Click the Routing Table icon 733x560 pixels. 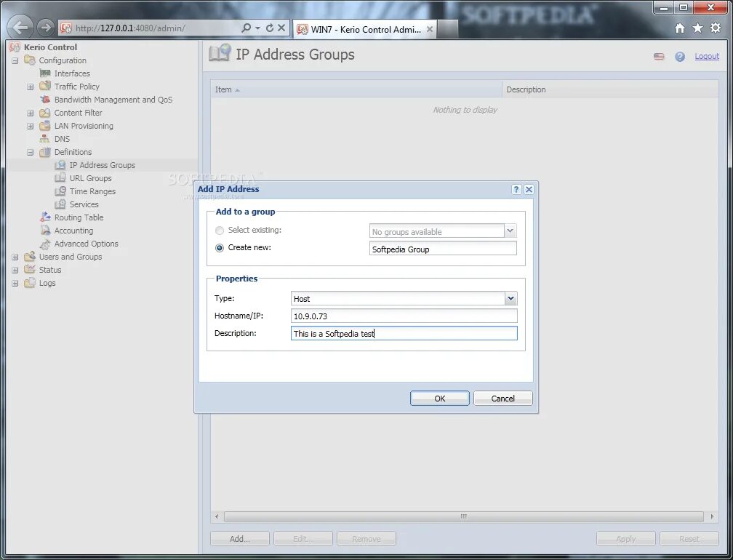[x=45, y=217]
